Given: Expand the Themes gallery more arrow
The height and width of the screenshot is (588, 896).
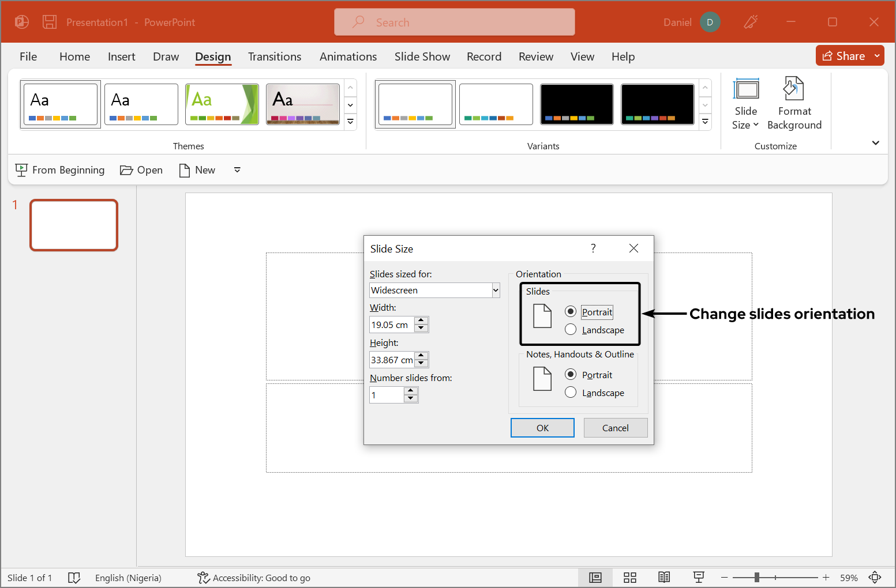Looking at the screenshot, I should 350,122.
